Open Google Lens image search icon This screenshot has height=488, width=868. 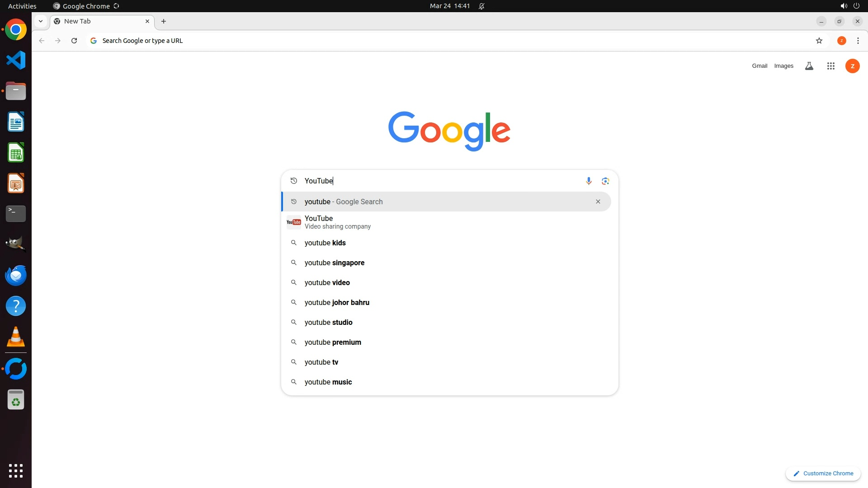point(605,181)
